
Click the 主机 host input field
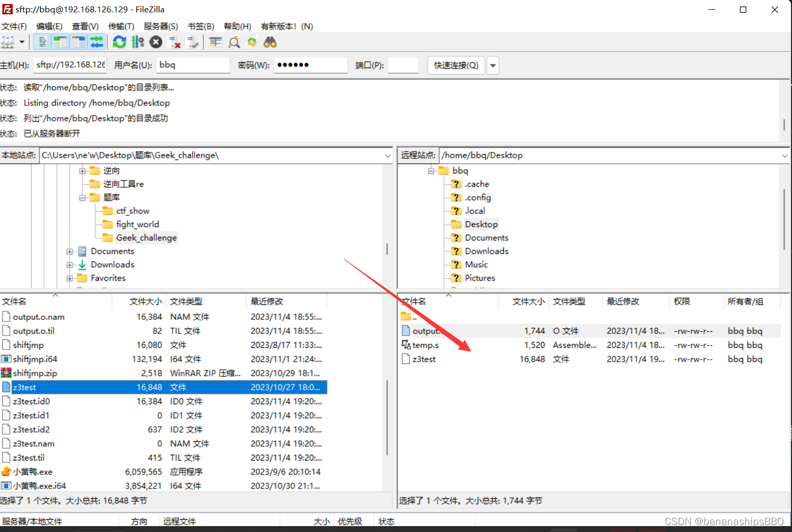pos(70,65)
